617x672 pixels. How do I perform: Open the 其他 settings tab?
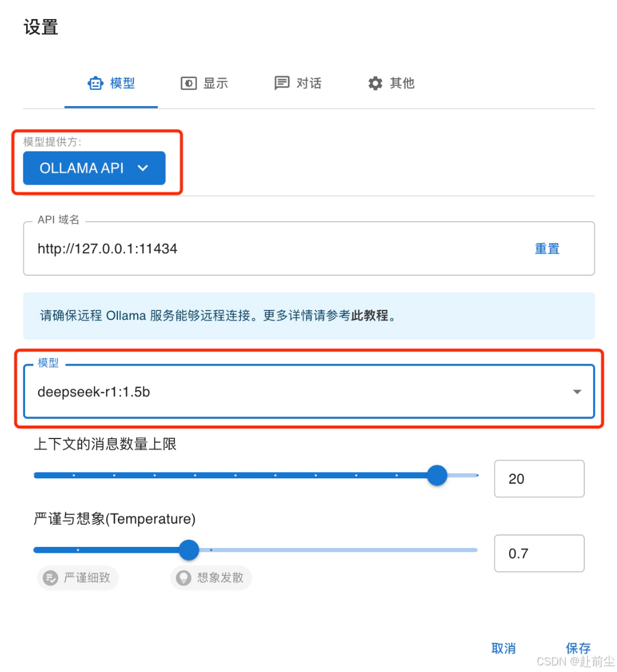(391, 83)
